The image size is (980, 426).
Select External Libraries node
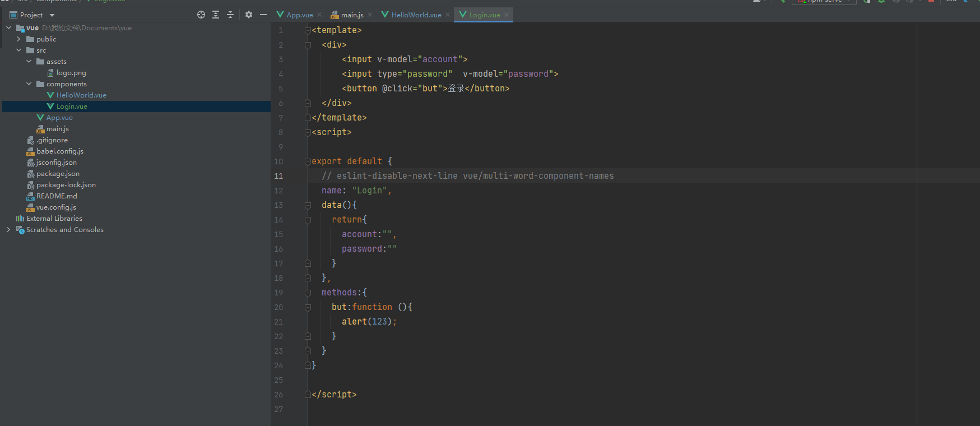point(54,219)
